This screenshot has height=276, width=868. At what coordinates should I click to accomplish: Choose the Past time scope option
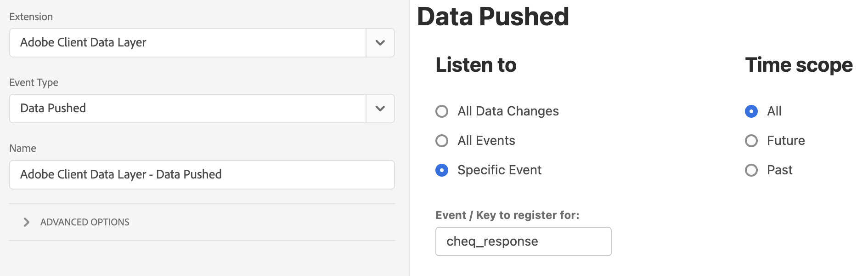[751, 170]
